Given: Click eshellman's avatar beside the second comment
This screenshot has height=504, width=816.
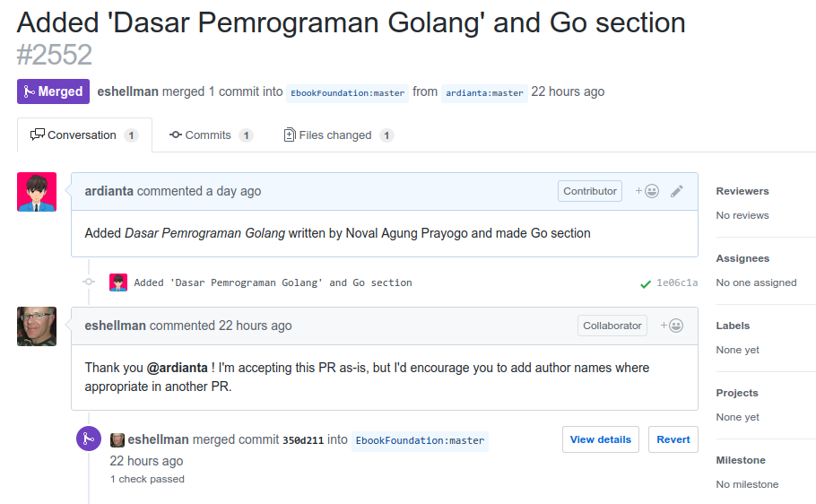Looking at the screenshot, I should coord(37,326).
